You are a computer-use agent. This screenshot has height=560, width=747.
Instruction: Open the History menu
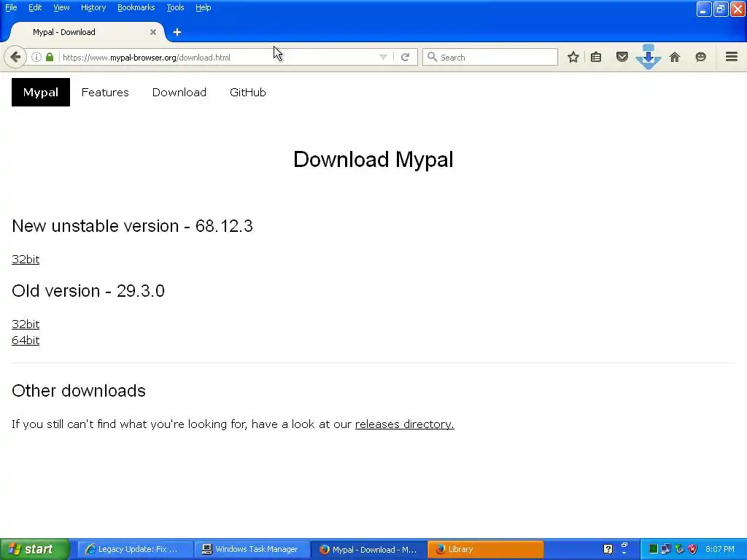[x=93, y=7]
